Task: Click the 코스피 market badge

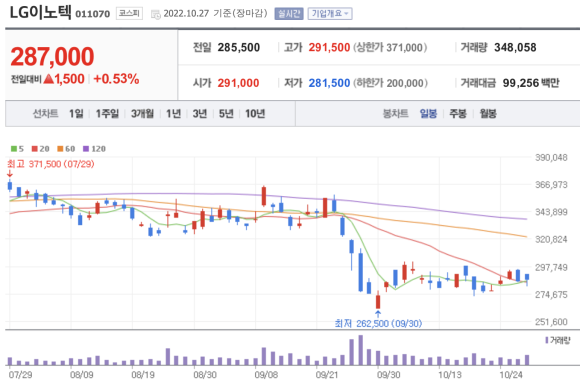Action: point(129,13)
